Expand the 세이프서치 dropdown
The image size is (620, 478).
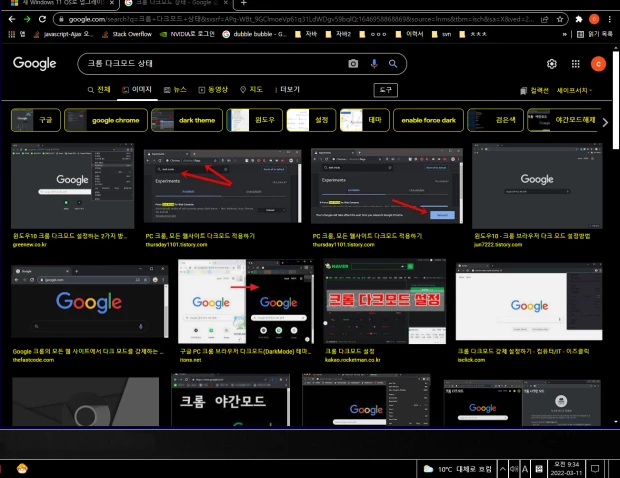pos(575,91)
